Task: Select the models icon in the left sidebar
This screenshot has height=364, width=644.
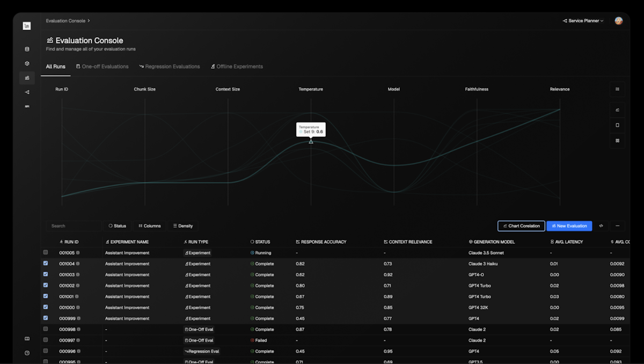Action: 27,63
